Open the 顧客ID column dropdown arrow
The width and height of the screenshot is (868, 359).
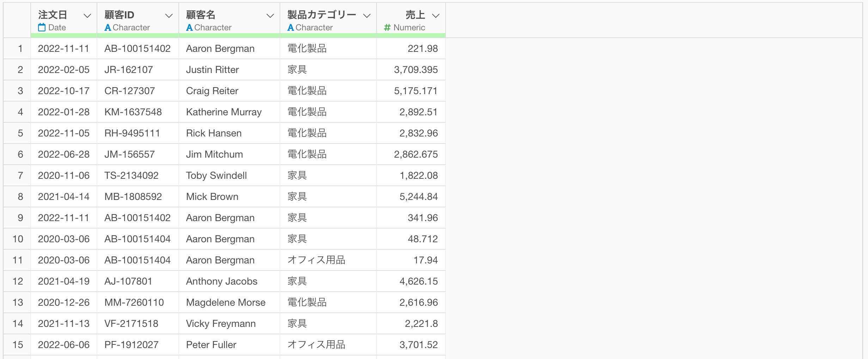[169, 16]
